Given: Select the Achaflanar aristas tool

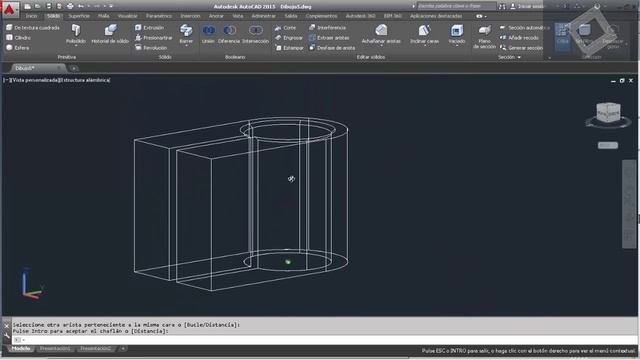Looking at the screenshot, I should [x=381, y=33].
